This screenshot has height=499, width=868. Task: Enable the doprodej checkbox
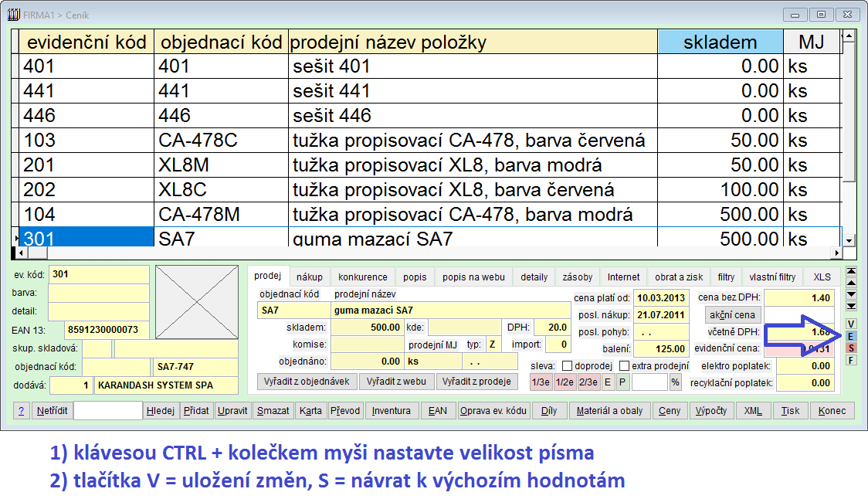point(567,365)
